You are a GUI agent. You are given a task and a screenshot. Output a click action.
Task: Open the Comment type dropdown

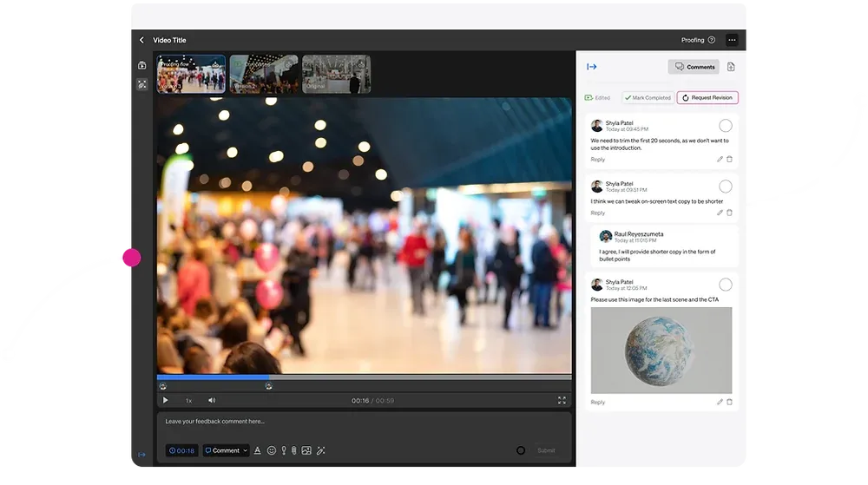pos(226,450)
